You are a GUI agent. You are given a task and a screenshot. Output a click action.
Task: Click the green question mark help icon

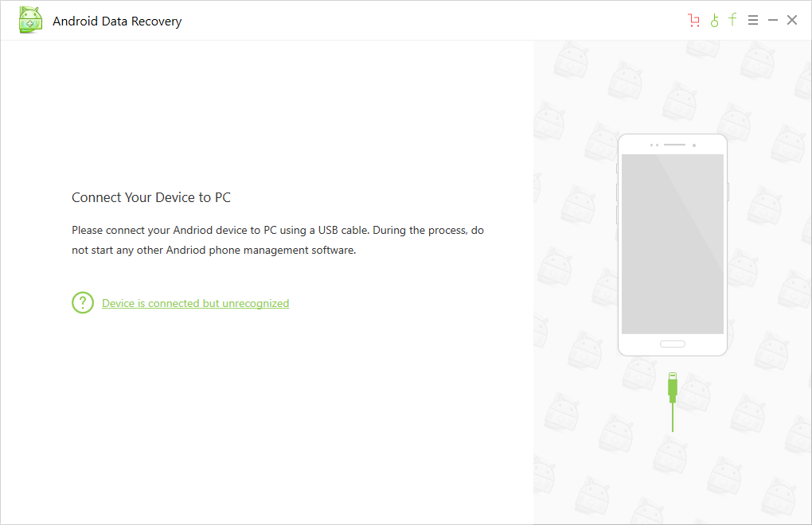(82, 302)
